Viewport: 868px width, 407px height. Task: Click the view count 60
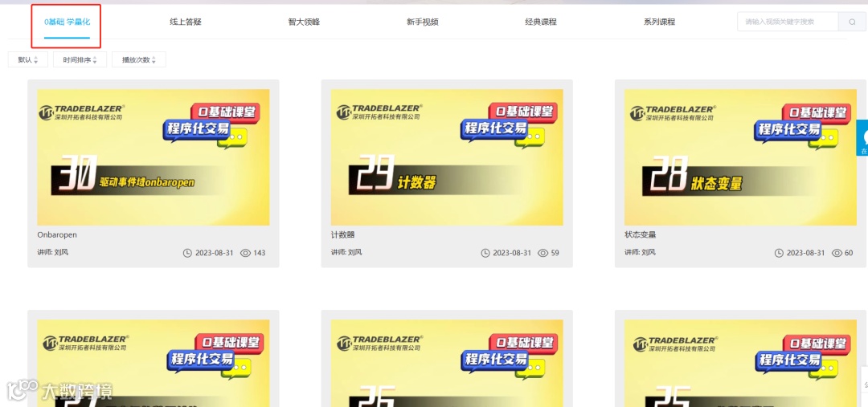coord(849,253)
